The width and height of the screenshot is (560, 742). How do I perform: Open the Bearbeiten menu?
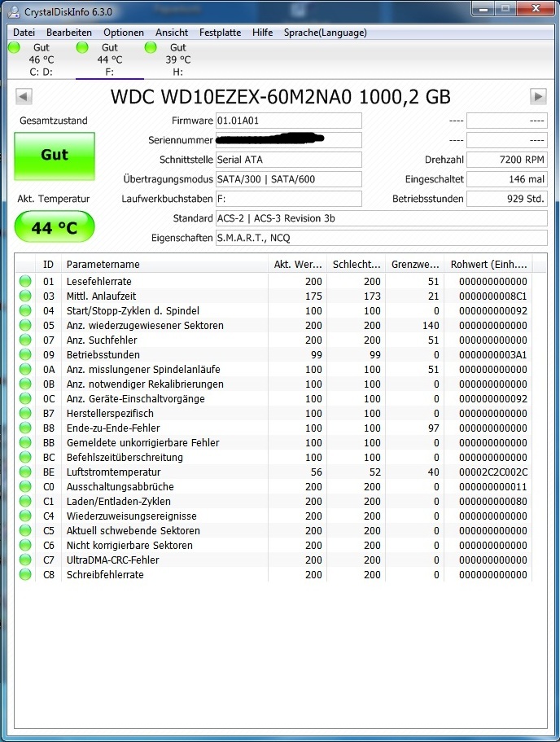[x=69, y=33]
